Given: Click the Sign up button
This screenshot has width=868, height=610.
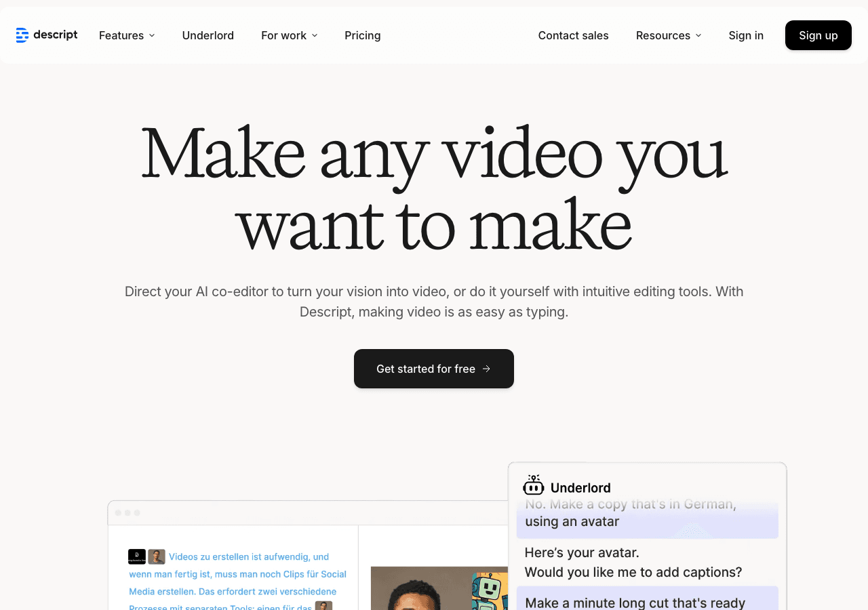Looking at the screenshot, I should pyautogui.click(x=818, y=35).
